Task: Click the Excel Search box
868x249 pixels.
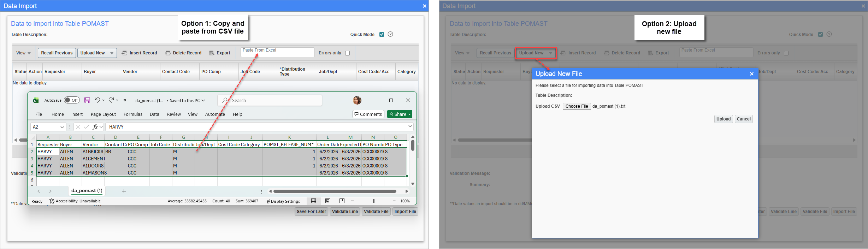Action: pos(270,100)
